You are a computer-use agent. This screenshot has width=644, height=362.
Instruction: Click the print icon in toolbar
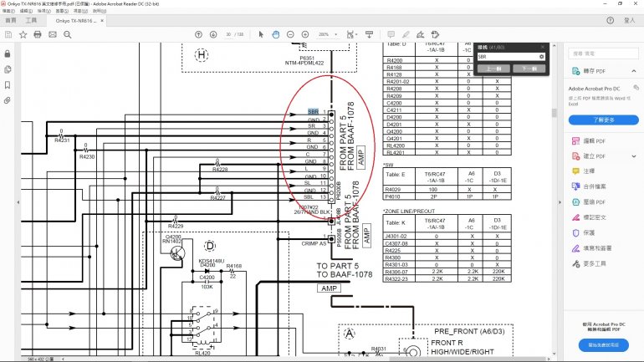point(37,34)
